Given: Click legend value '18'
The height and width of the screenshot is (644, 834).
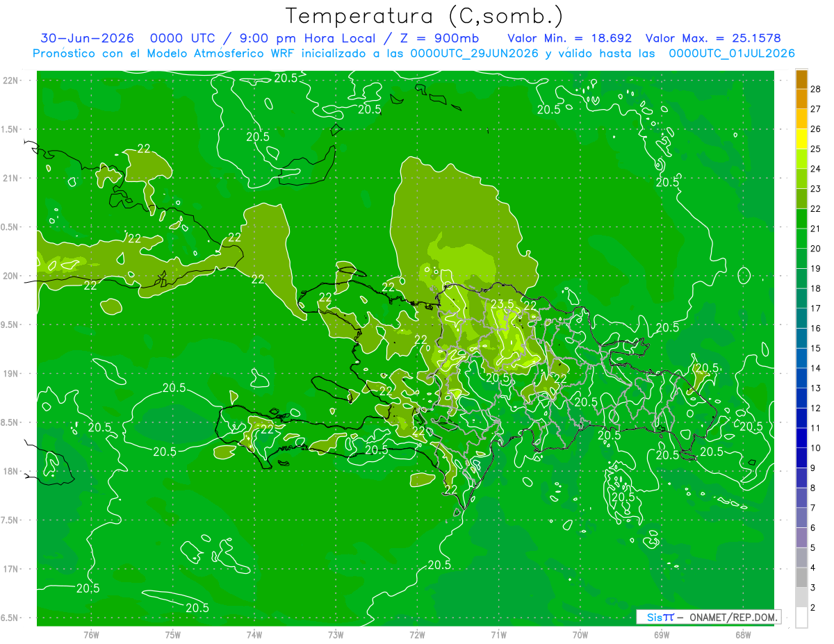Looking at the screenshot, I should tap(816, 289).
